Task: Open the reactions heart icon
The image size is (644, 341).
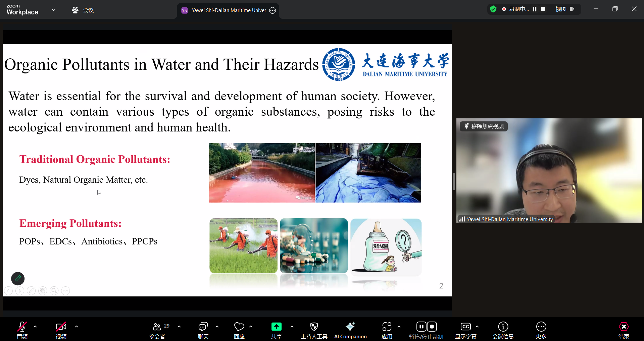Action: click(239, 327)
